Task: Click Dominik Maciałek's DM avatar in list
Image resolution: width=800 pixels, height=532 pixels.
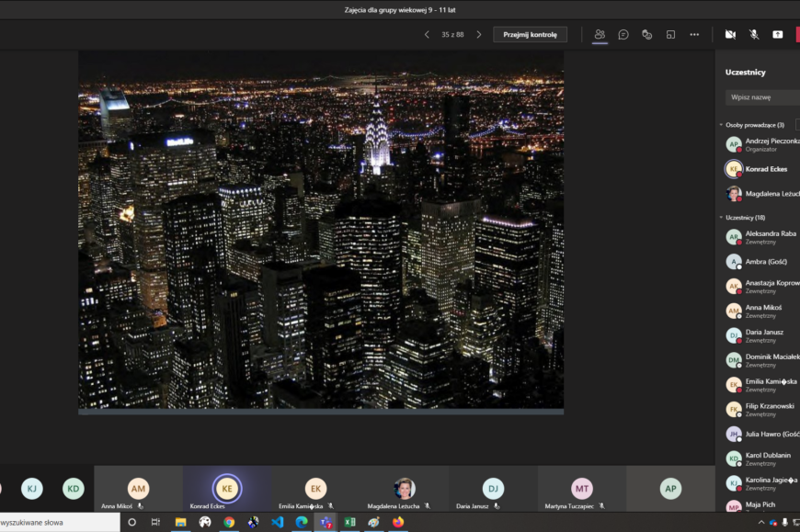Action: coord(734,360)
